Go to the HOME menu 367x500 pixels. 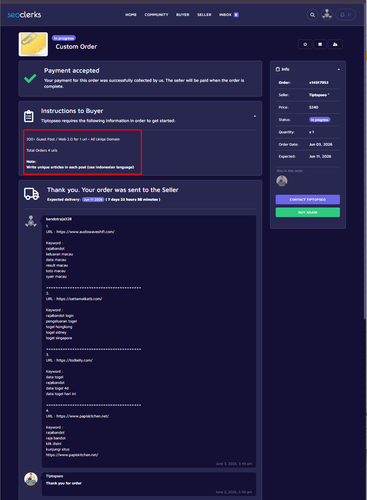click(131, 15)
